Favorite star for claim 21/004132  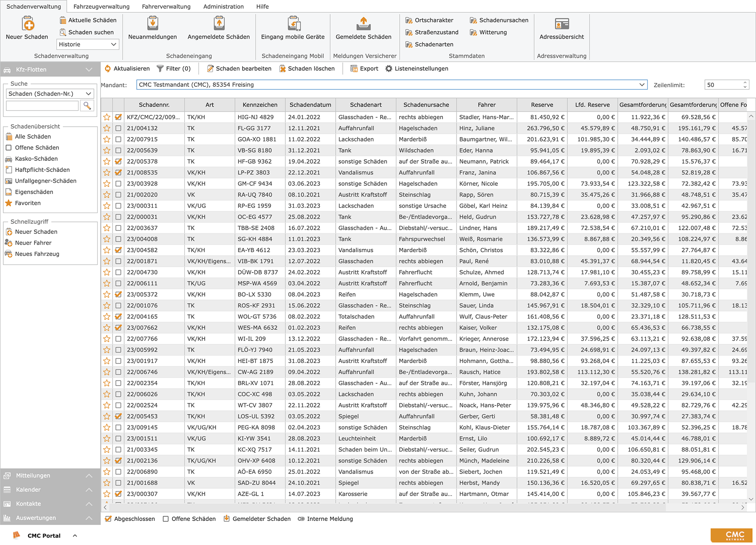[107, 128]
